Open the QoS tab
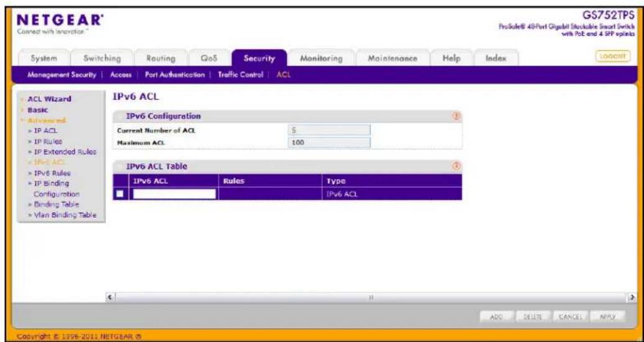Viewport: 644px width, 342px height. click(x=209, y=59)
